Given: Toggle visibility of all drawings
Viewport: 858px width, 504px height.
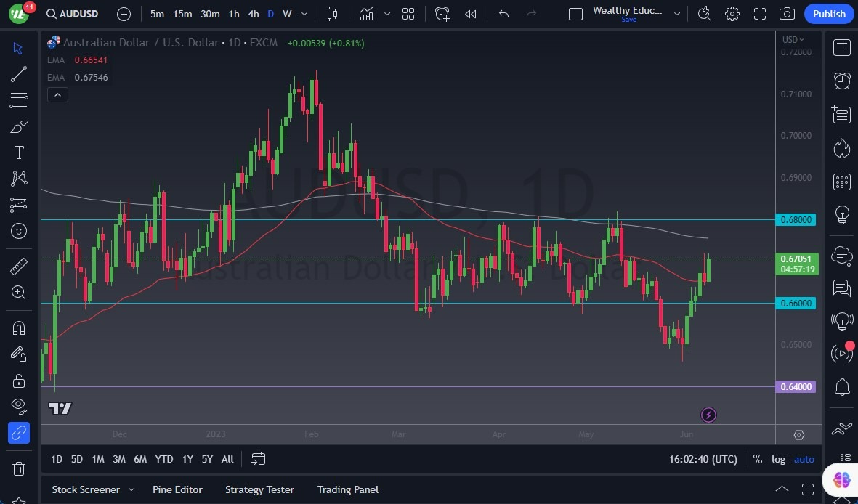Looking at the screenshot, I should coord(18,406).
